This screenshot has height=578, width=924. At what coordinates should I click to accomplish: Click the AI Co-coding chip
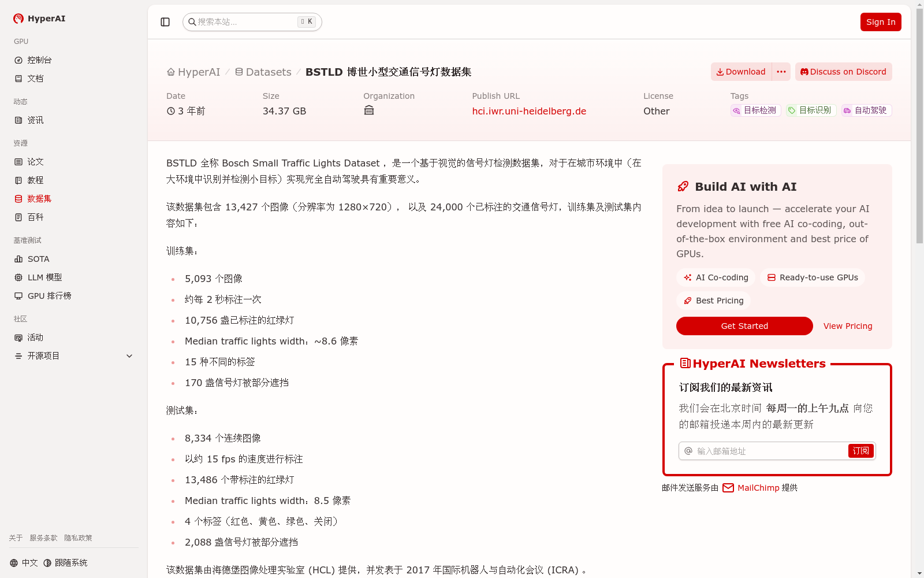(x=716, y=277)
